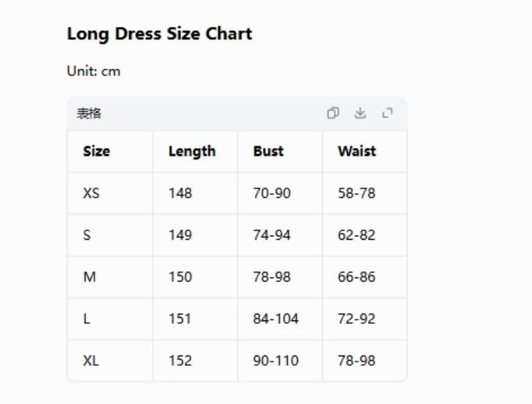Image resolution: width=532 pixels, height=404 pixels.
Task: Click the Long Dress Size Chart heading
Action: [x=159, y=34]
